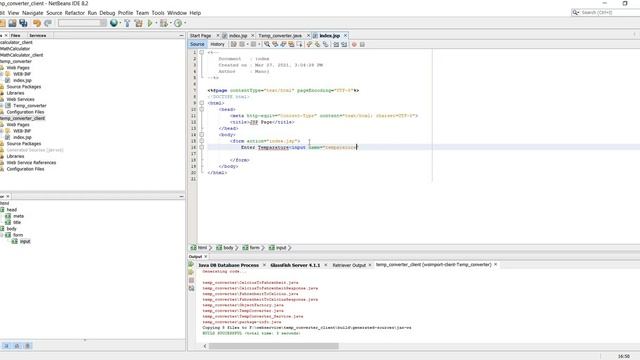640x360 pixels.
Task: Click the bottom icon in Output sidebar
Action: [191, 289]
